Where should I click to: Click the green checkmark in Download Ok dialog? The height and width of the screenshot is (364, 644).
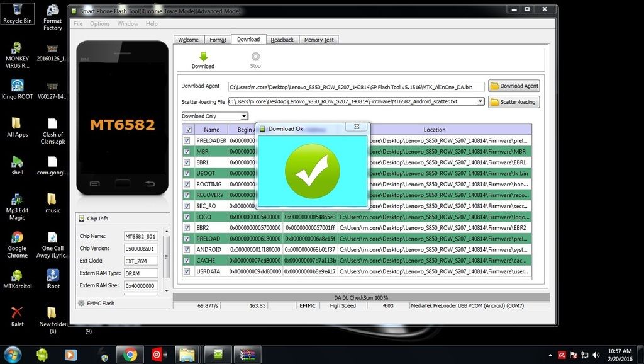(x=312, y=171)
